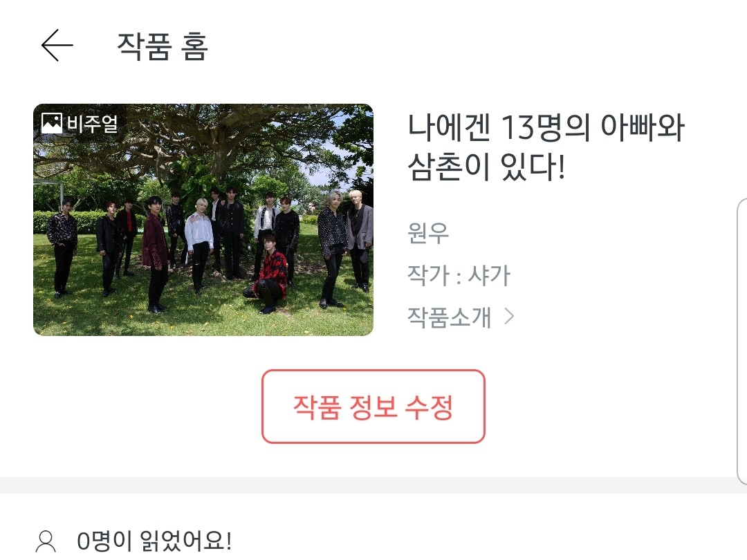Screen dimensions: 747x560
Task: Tap the person in the red shirt on the cover
Action: (x=269, y=273)
